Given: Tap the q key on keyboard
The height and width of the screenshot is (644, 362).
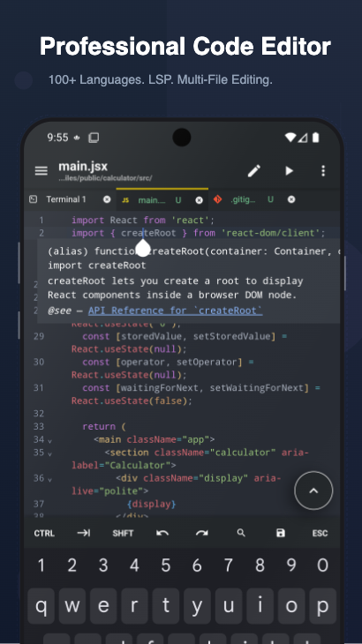Looking at the screenshot, I should click(x=41, y=606).
